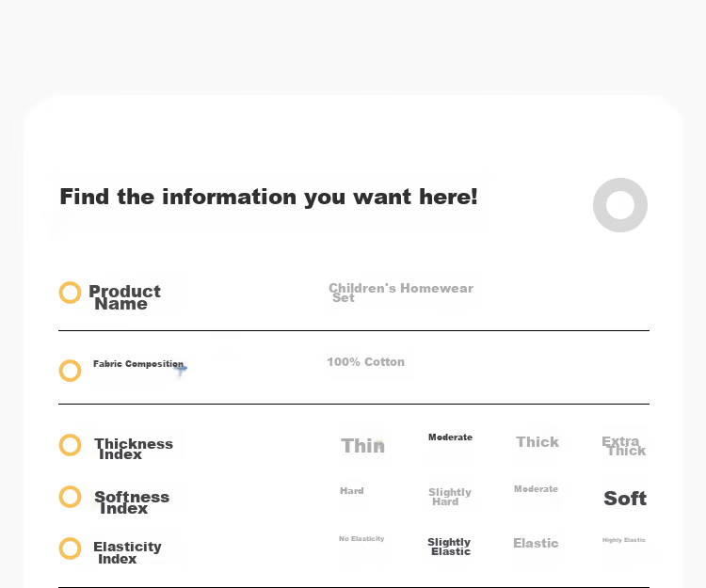
Task: Select the Elastic option
Action: click(x=536, y=543)
